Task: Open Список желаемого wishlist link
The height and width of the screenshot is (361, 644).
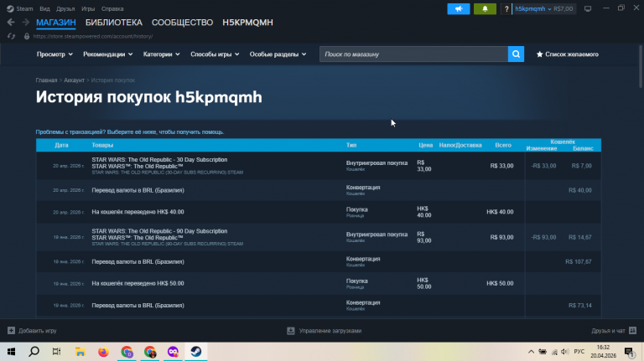Action: pyautogui.click(x=567, y=54)
